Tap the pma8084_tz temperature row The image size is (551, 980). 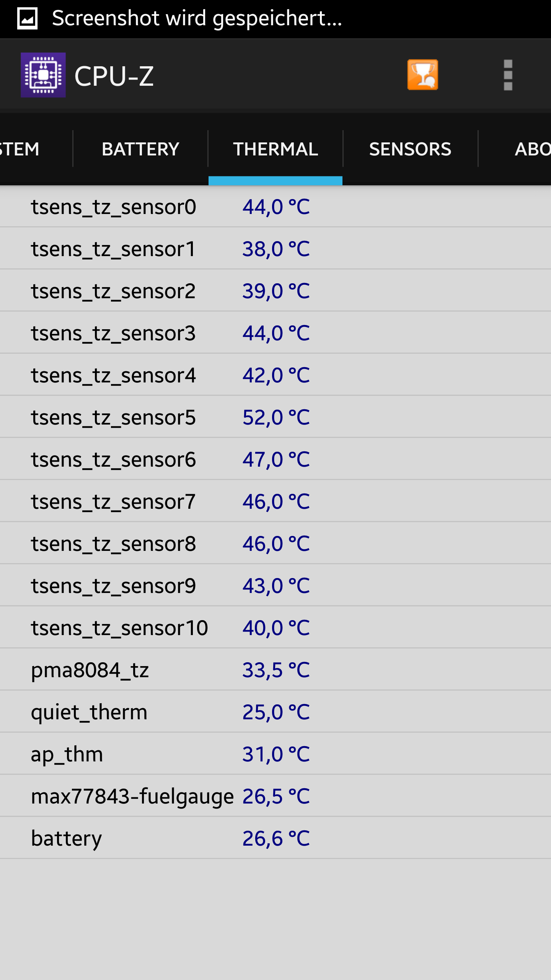tap(275, 670)
